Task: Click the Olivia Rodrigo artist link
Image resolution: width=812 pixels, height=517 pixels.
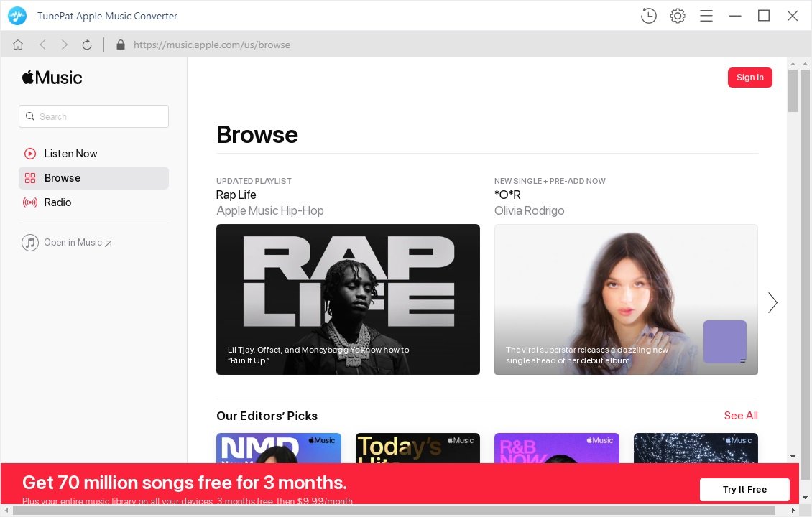Action: coord(530,210)
